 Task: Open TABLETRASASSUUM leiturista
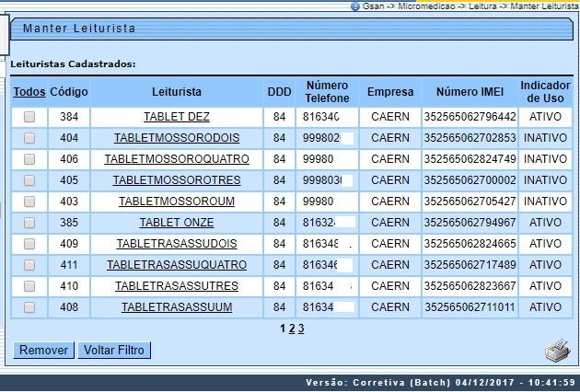[177, 307]
